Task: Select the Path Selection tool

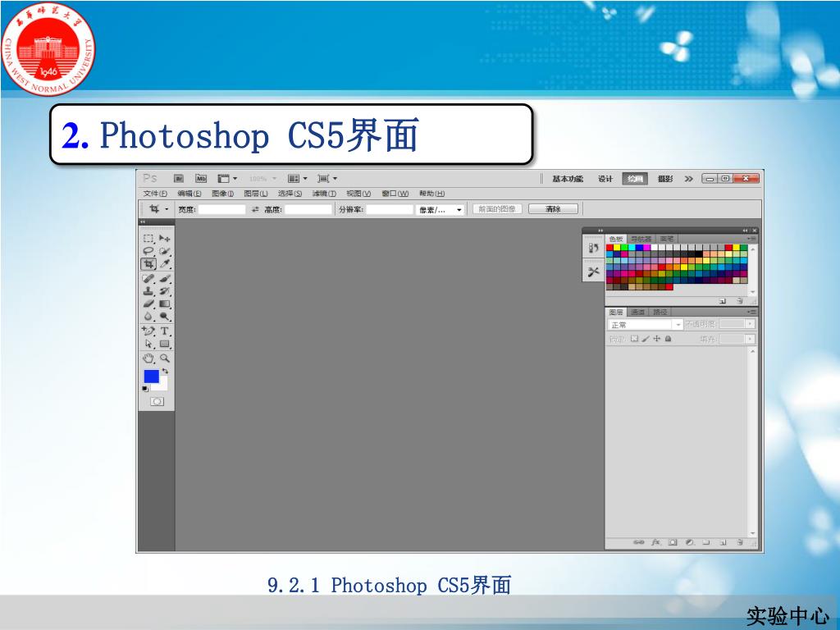Action: [148, 344]
